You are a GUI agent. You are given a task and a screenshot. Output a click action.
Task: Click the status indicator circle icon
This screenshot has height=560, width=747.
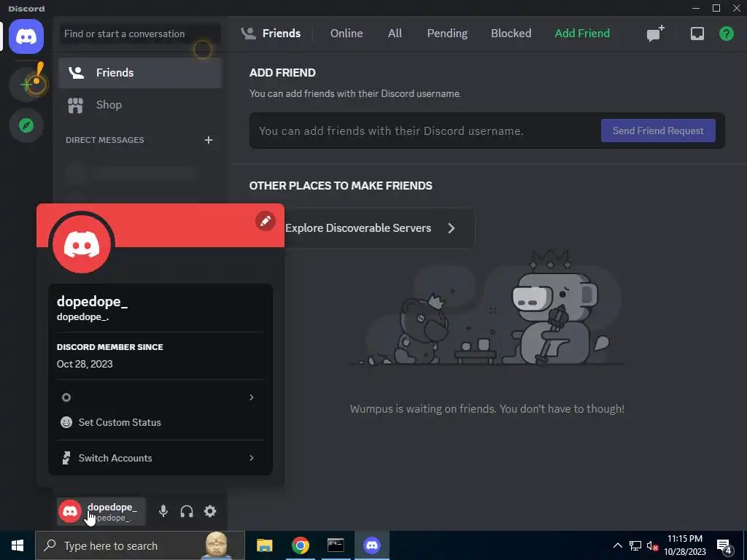pos(66,397)
